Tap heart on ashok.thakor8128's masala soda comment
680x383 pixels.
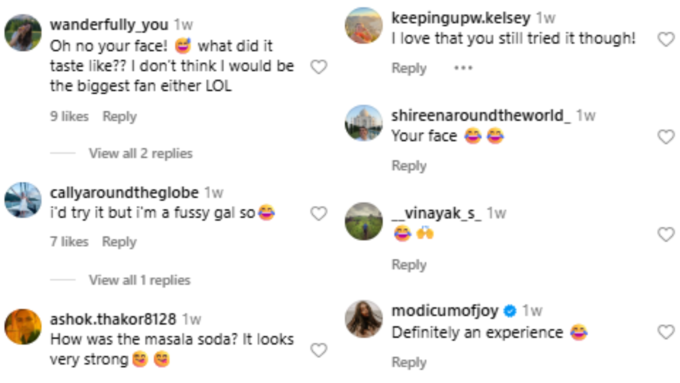319,350
